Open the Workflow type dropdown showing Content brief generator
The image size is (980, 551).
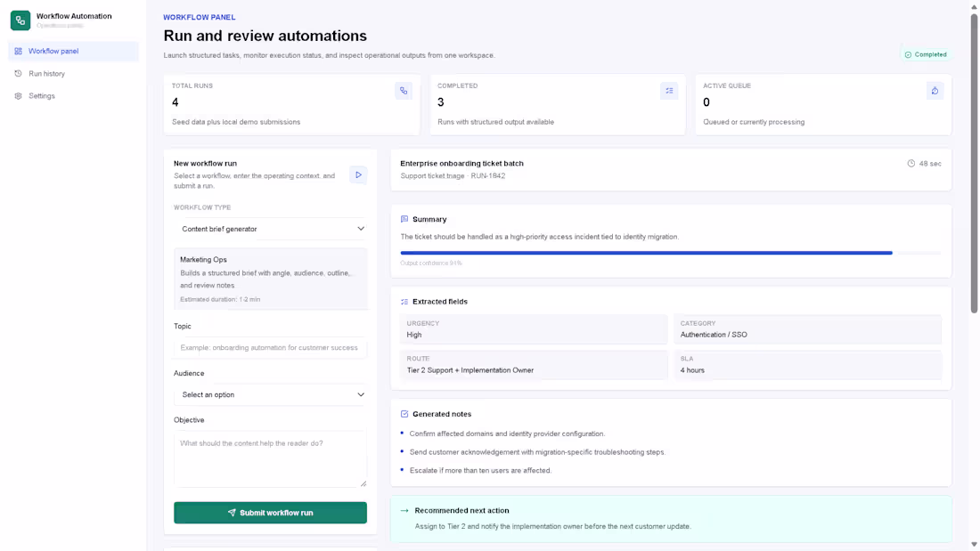pyautogui.click(x=270, y=229)
